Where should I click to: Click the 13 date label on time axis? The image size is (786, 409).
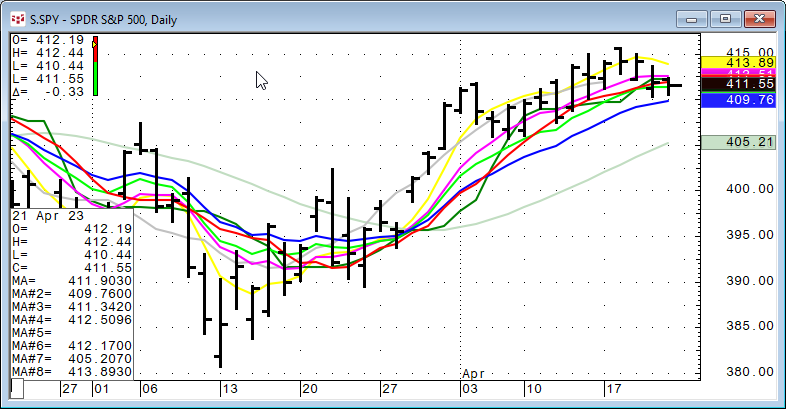coord(230,389)
